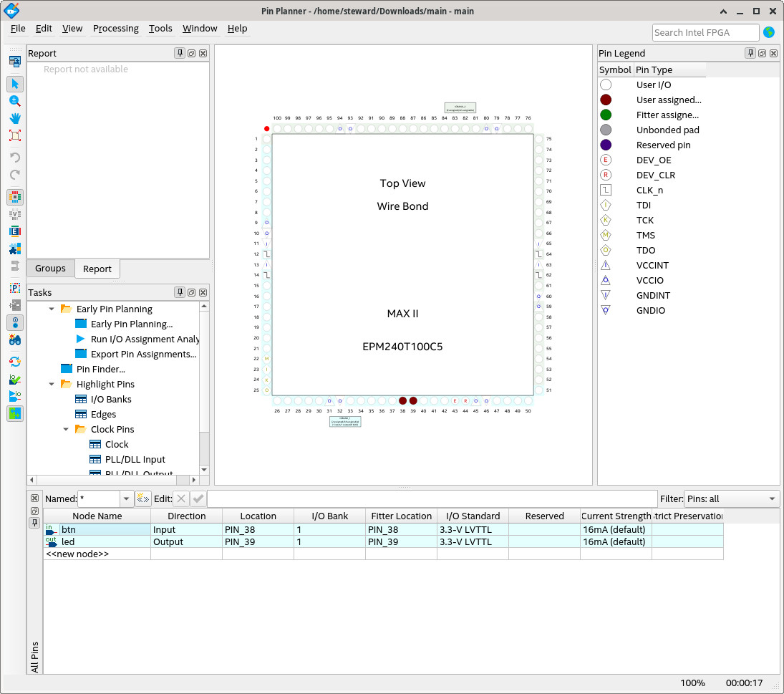Click the puzzle piece toolbar icon
Viewport: 784px width, 694px height.
[x=15, y=249]
